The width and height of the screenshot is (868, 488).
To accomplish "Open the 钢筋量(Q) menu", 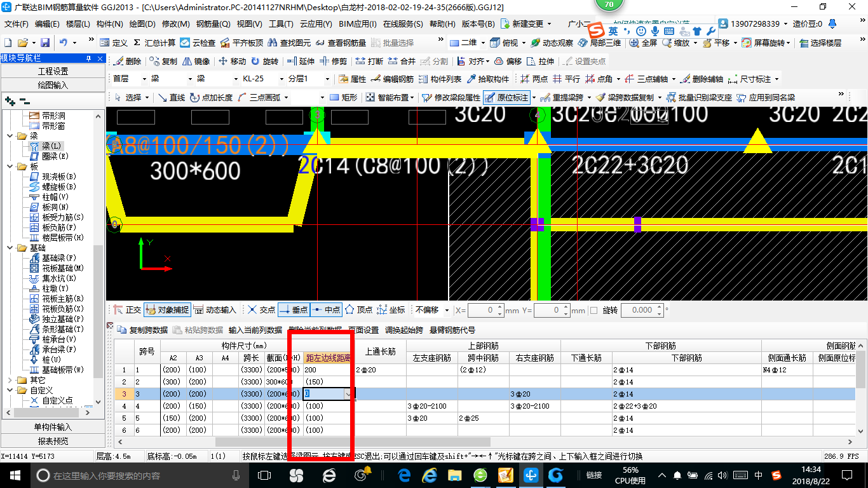I will pos(214,24).
